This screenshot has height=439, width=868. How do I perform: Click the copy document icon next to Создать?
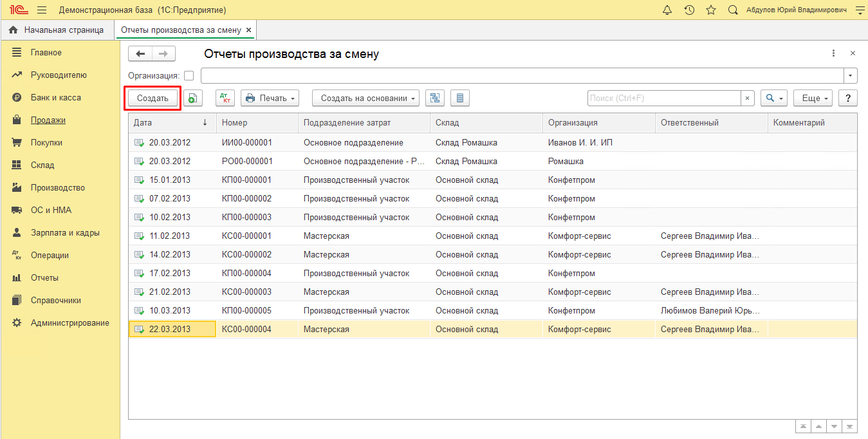[193, 98]
